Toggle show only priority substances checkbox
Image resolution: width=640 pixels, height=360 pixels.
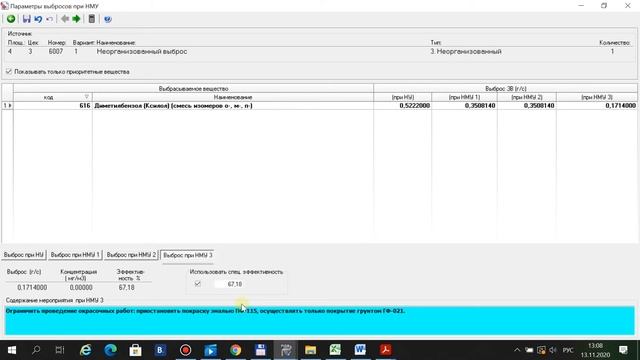pyautogui.click(x=9, y=71)
